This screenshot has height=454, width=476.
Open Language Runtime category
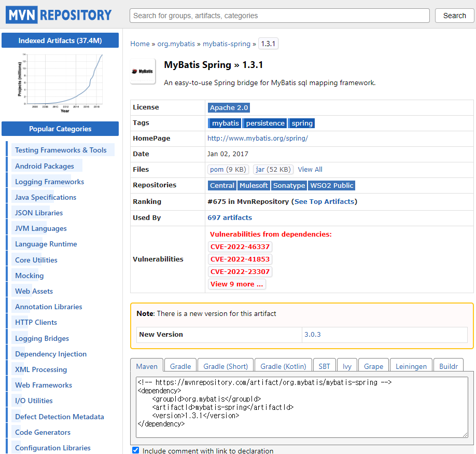coord(46,244)
